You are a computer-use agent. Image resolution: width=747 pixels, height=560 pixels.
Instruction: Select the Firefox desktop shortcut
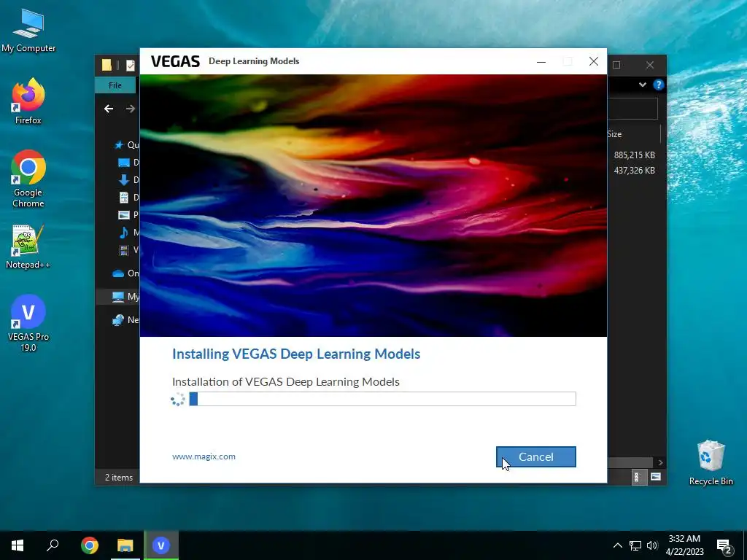point(28,101)
